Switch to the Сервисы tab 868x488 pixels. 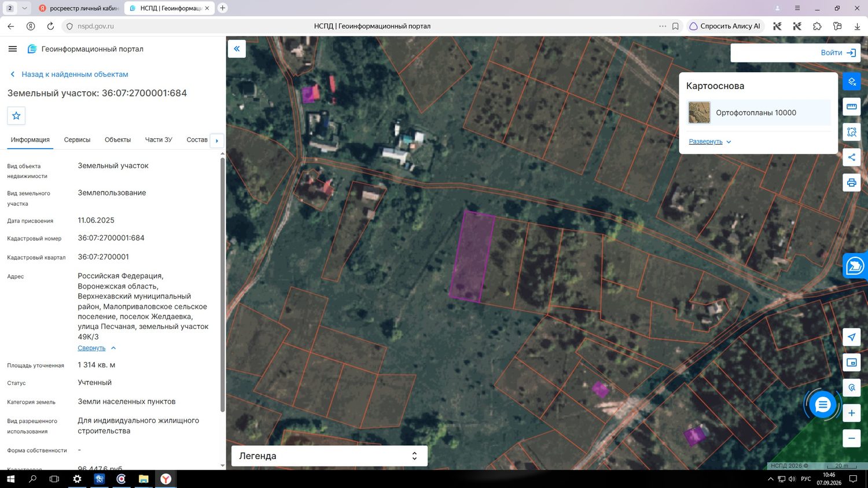tap(77, 140)
